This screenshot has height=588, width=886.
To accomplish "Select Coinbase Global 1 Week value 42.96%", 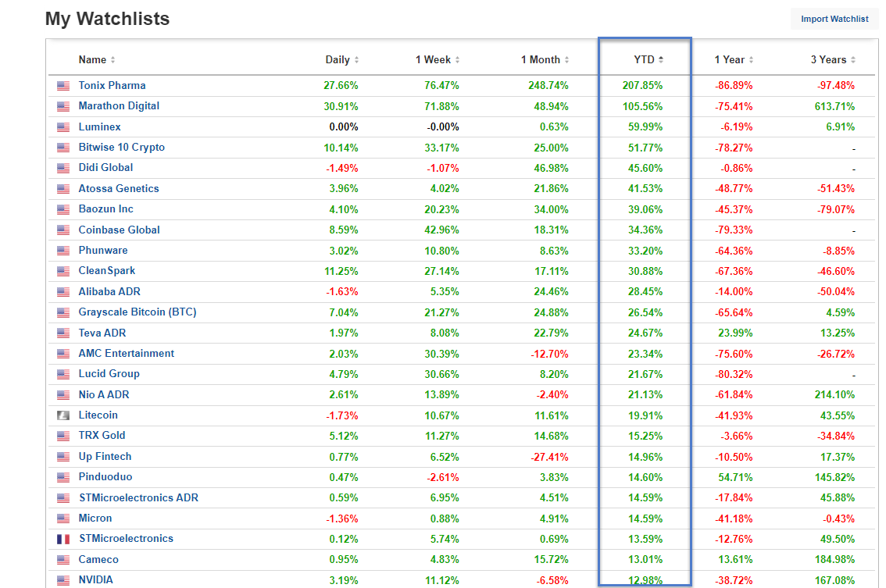I will [442, 230].
